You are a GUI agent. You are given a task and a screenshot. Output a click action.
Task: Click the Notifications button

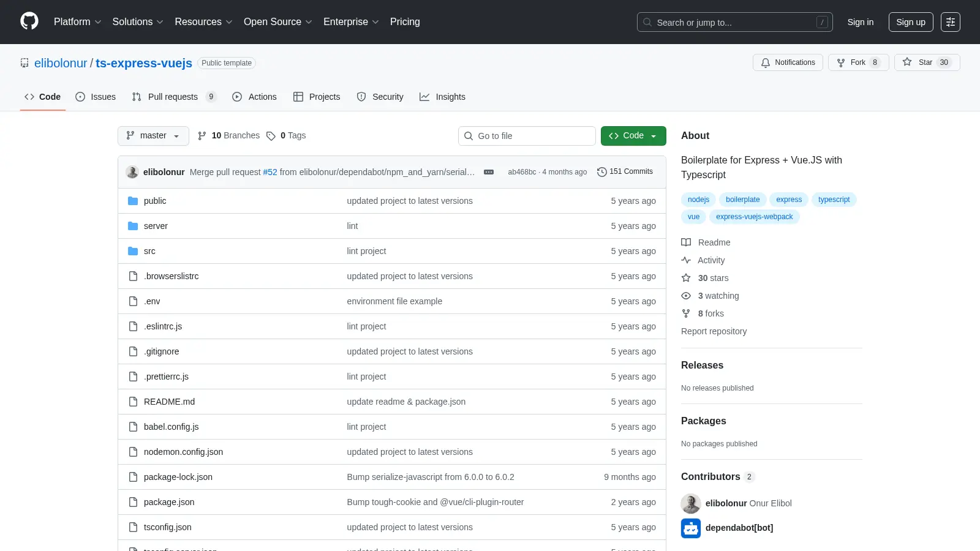click(x=788, y=62)
